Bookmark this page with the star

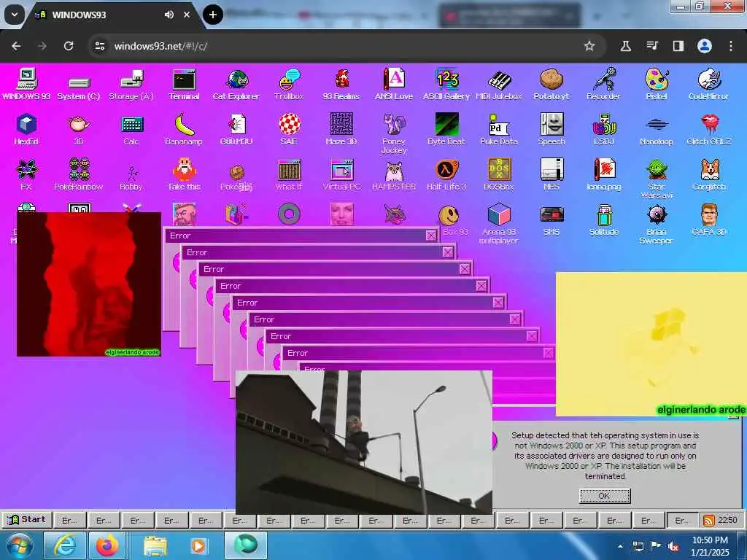click(589, 46)
